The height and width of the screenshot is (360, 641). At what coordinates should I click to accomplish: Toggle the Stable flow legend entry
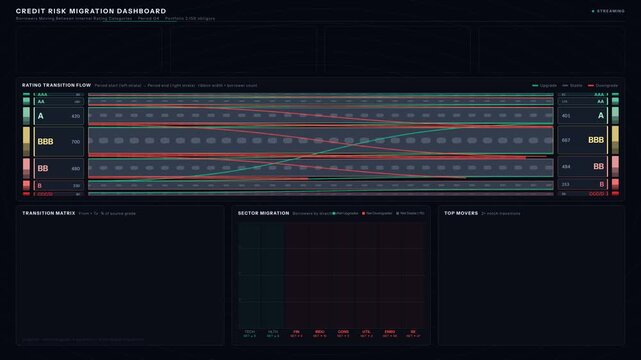[572, 85]
